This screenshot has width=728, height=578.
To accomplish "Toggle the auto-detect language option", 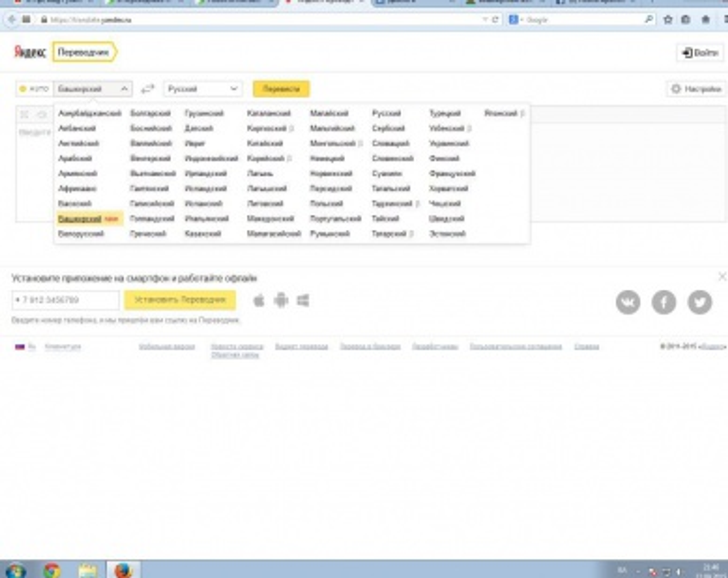I will [34, 89].
